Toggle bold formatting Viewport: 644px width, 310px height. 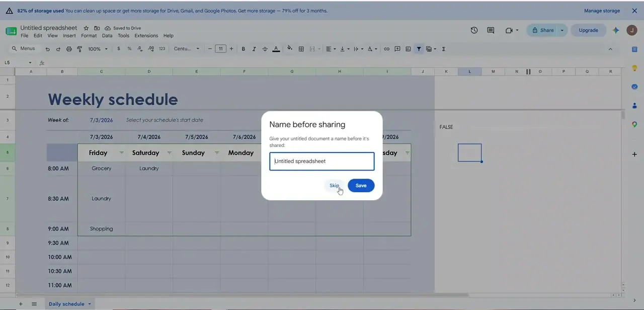click(x=244, y=49)
